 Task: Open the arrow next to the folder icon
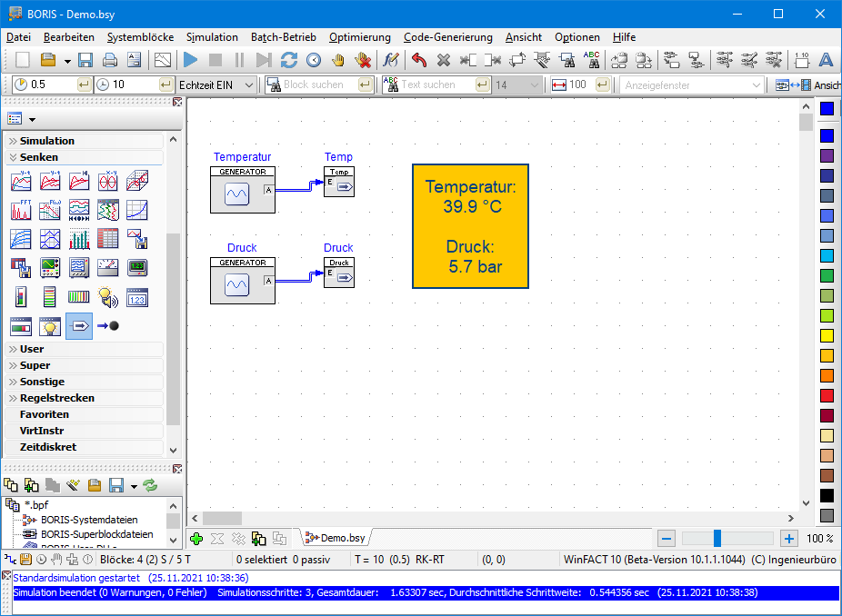67,61
